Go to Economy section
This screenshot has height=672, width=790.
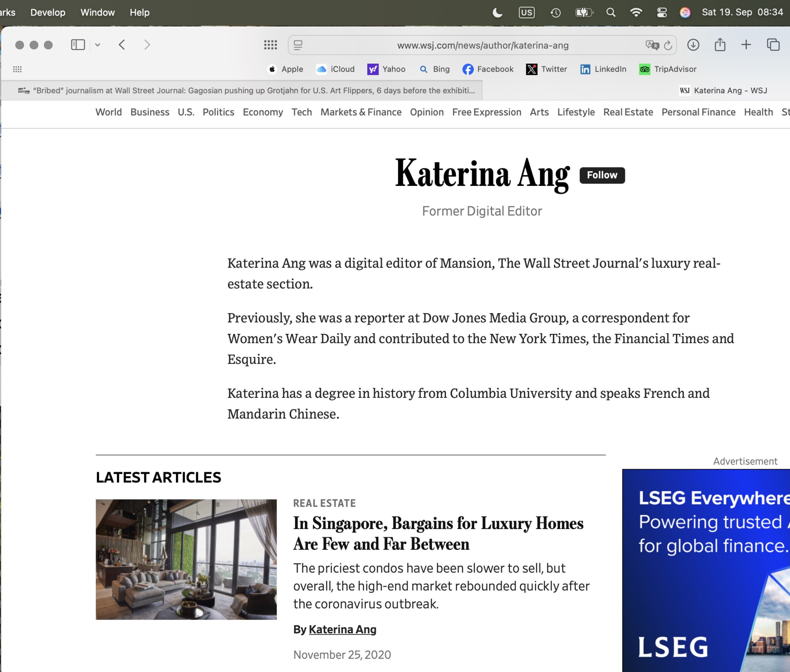pos(263,112)
